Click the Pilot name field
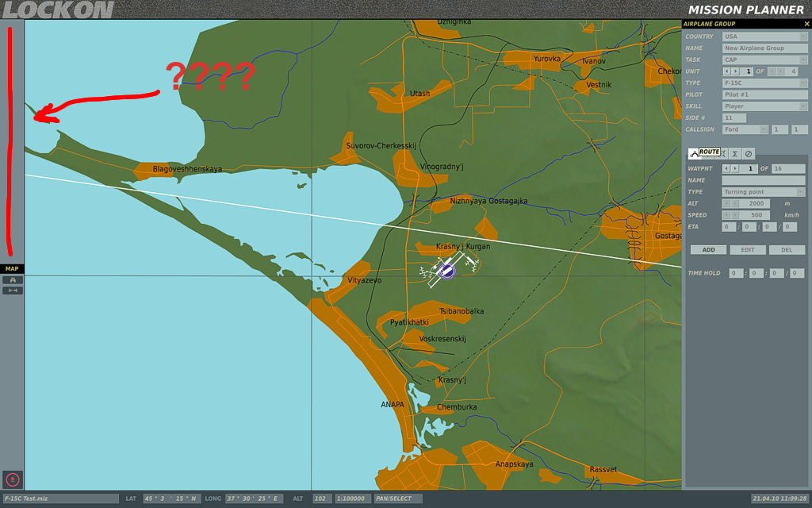This screenshot has width=812, height=508. pyautogui.click(x=765, y=95)
